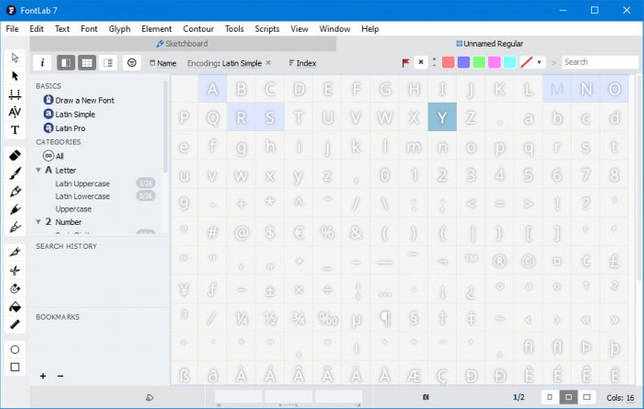Collapse the Number category
The height and width of the screenshot is (409, 644).
click(x=38, y=222)
